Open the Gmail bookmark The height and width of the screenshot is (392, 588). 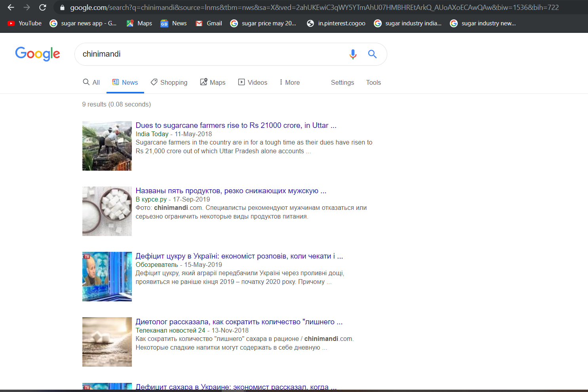coord(209,23)
